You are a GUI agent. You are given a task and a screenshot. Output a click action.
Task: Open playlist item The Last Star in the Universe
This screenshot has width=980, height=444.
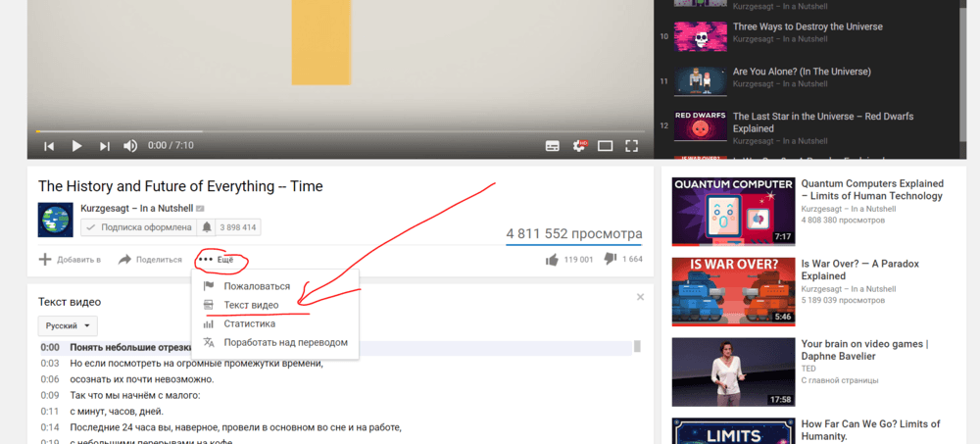pos(822,123)
